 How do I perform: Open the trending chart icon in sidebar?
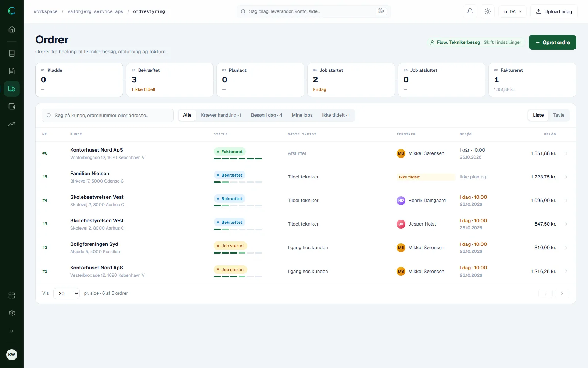(x=12, y=124)
